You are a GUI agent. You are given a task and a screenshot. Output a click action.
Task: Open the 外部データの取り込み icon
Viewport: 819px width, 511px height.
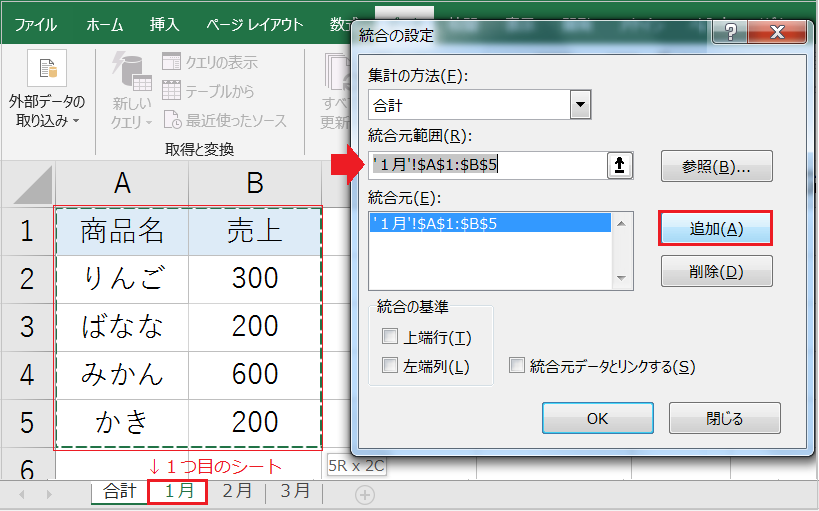47,68
